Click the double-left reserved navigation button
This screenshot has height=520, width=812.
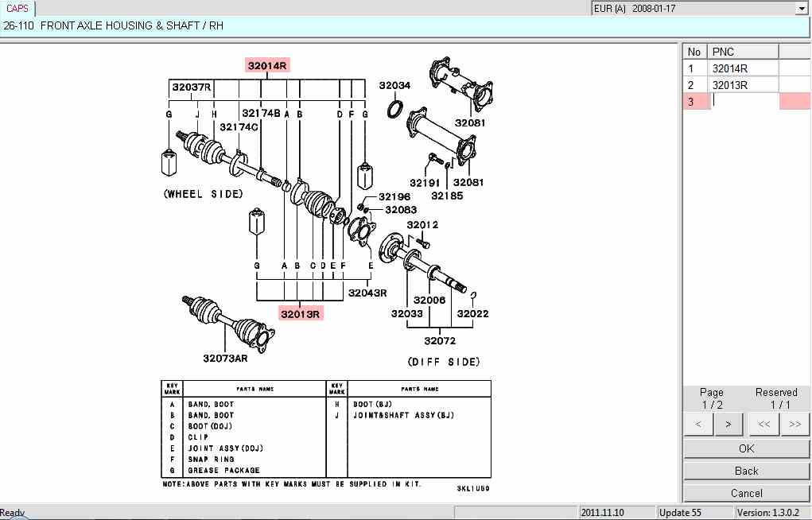point(763,424)
